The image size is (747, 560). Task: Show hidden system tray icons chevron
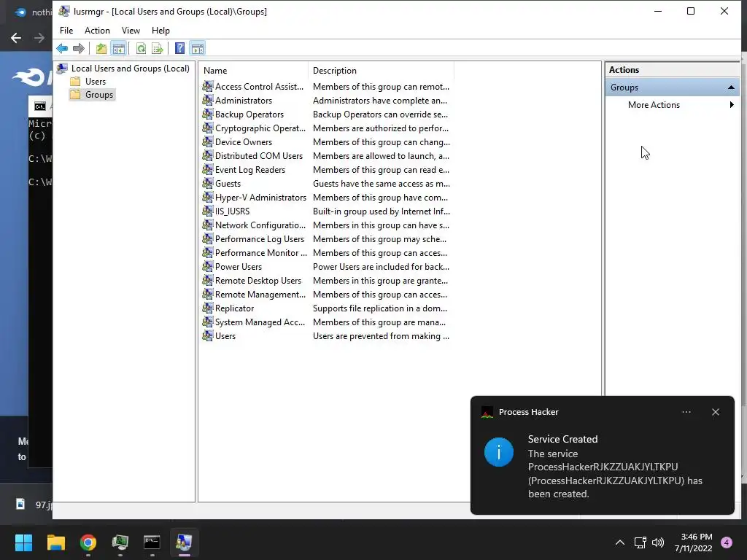coord(620,542)
